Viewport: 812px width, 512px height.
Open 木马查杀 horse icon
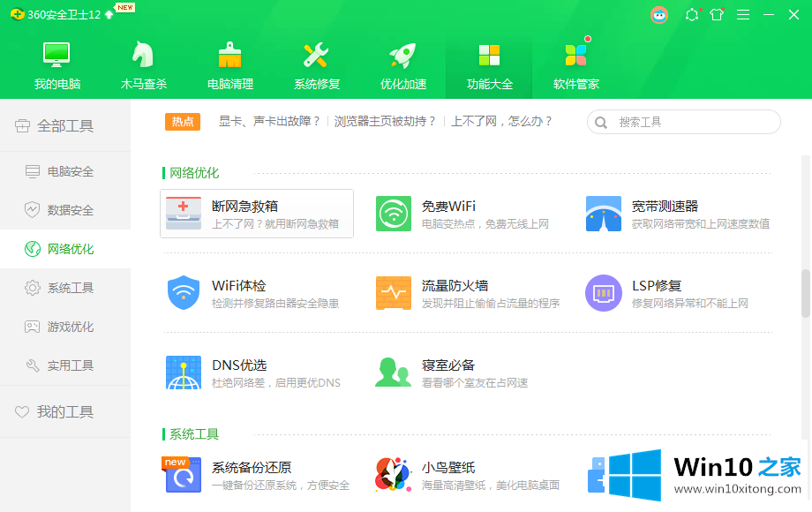143,55
